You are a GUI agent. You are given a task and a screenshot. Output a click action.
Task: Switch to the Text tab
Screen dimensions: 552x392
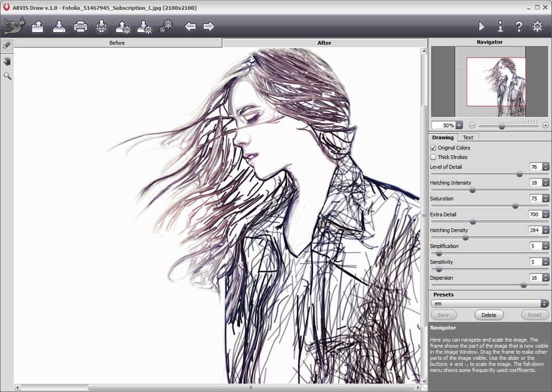click(468, 137)
